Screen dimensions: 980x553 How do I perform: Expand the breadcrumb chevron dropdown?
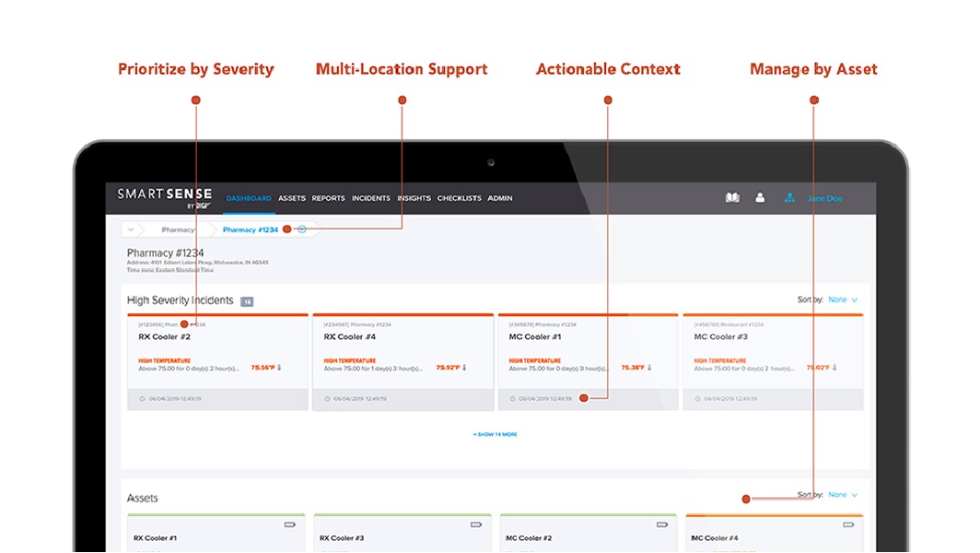131,229
